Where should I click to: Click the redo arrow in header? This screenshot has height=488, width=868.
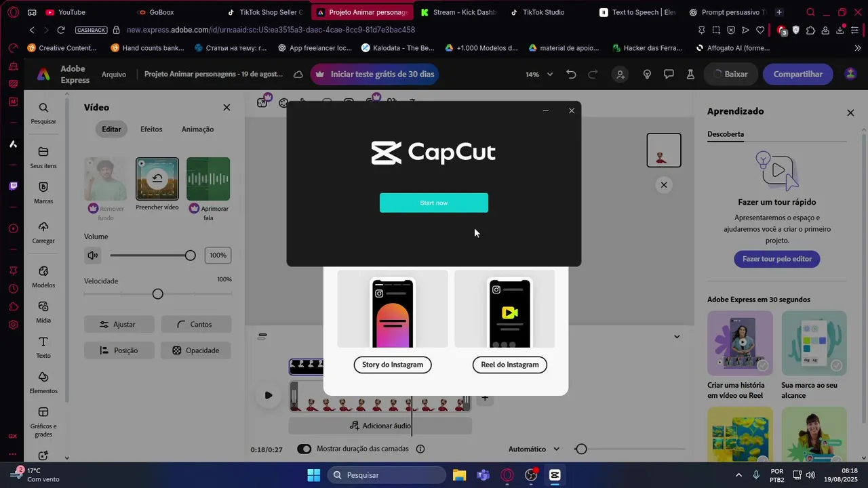click(593, 75)
